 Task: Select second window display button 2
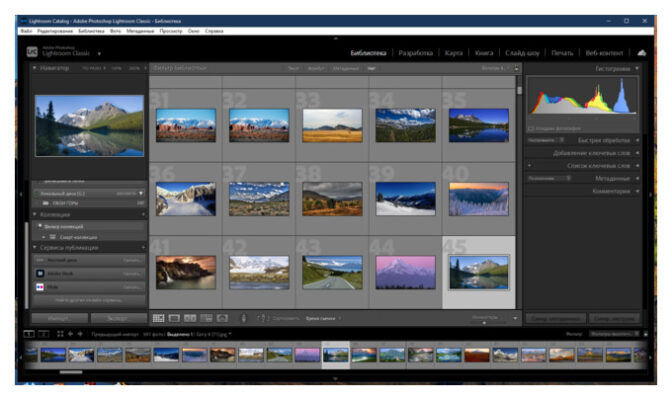pos(44,334)
